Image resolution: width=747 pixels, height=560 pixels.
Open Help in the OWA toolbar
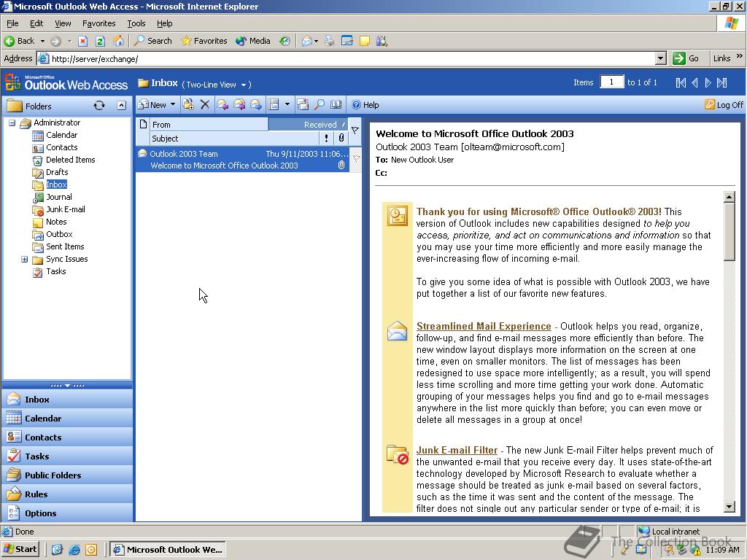(x=365, y=105)
